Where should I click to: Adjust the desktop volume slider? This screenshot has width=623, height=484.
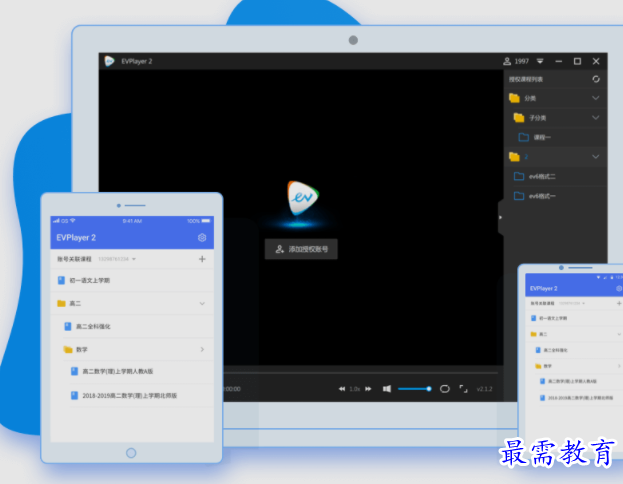pyautogui.click(x=414, y=389)
